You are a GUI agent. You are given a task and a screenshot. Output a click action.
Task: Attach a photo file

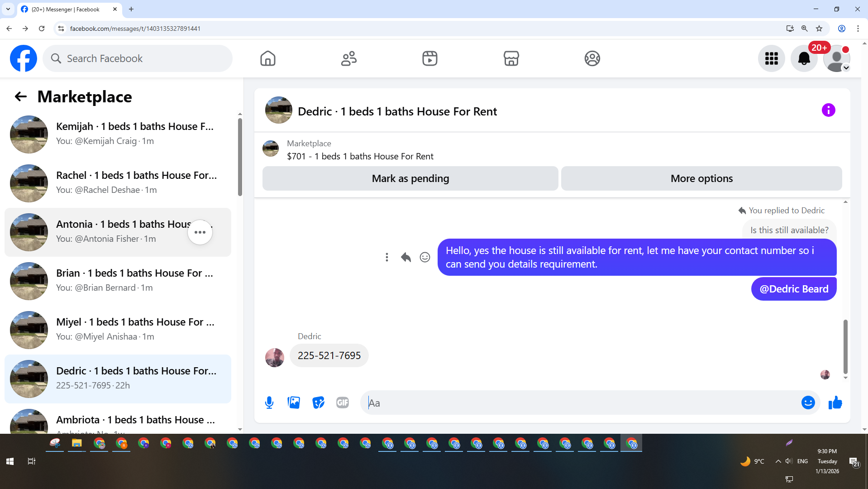point(294,403)
